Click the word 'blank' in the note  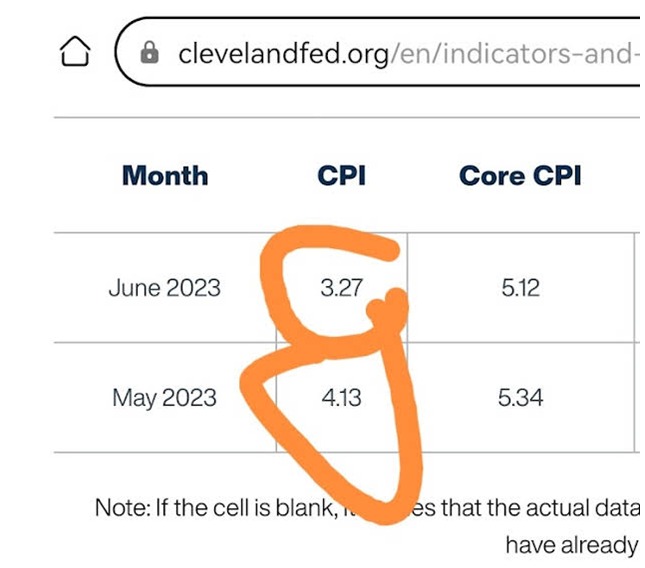click(x=304, y=508)
